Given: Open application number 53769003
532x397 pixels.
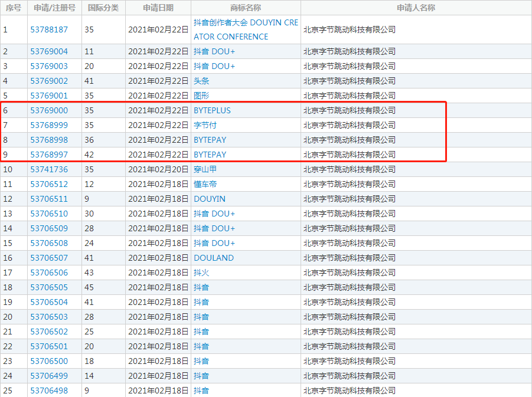Looking at the screenshot, I should [x=49, y=66].
